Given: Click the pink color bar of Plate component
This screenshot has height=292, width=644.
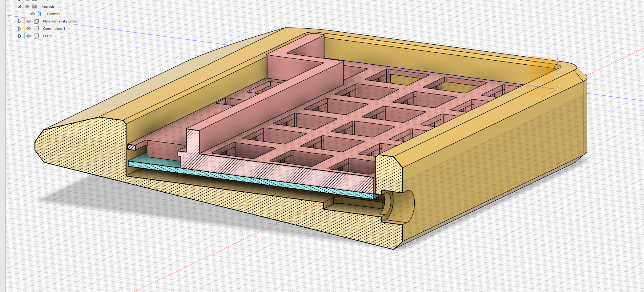Looking at the screenshot, I should 24,21.
